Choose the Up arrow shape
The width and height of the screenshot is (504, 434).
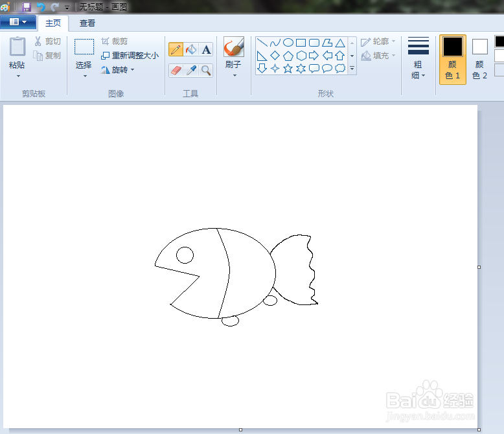340,56
